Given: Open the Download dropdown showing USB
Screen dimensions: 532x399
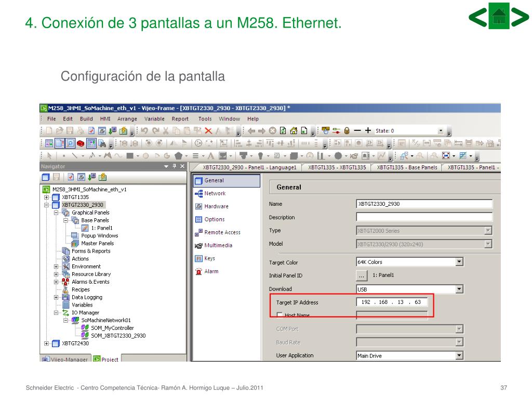Looking at the screenshot, I should pyautogui.click(x=459, y=289).
